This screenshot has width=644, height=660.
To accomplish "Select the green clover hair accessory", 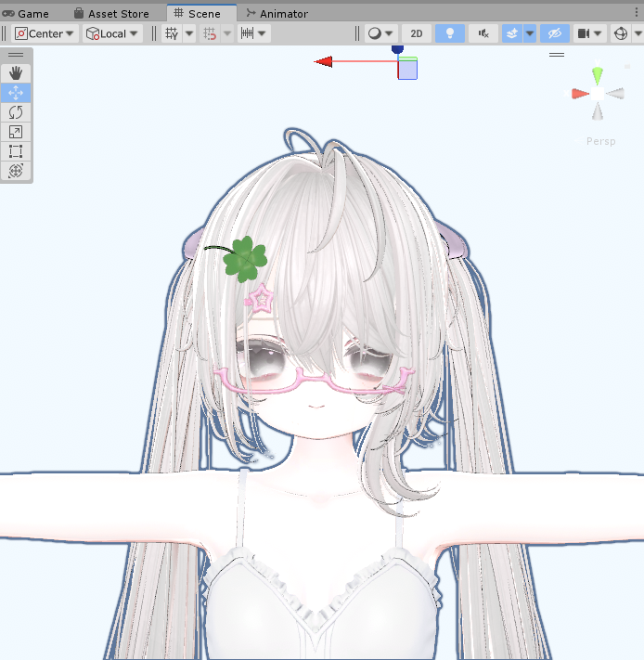I will tap(244, 258).
